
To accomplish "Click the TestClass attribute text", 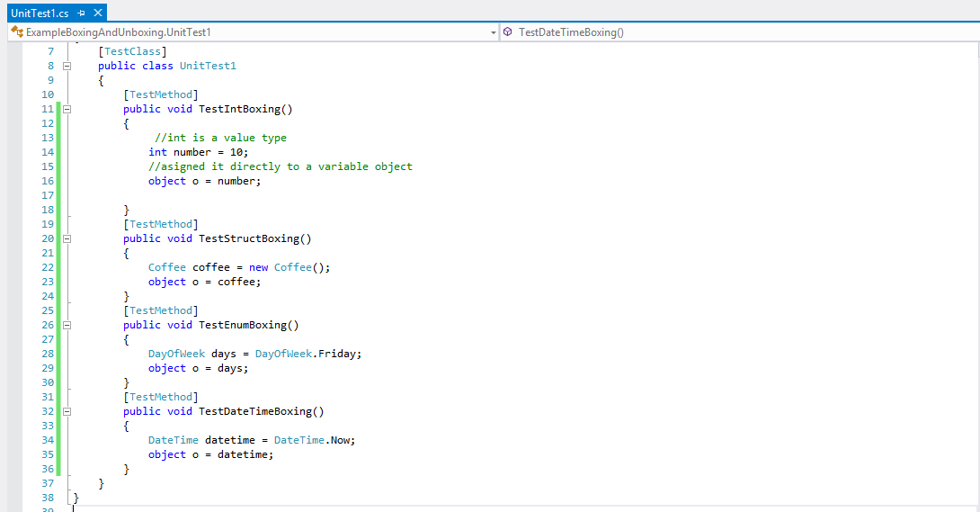I will [x=132, y=51].
